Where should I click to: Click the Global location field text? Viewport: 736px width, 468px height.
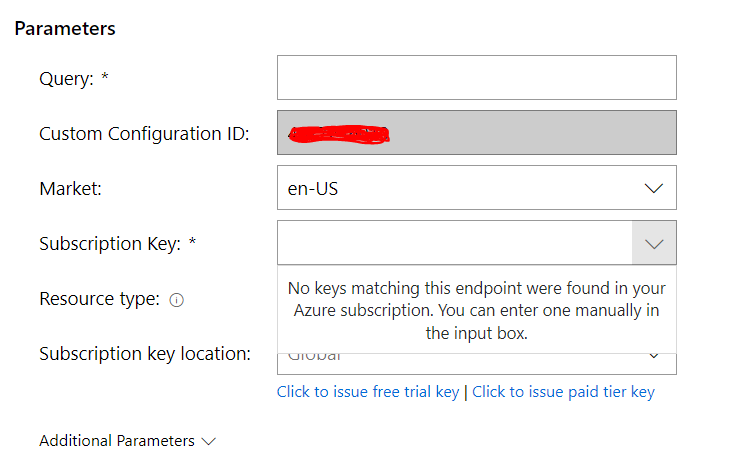[314, 357]
